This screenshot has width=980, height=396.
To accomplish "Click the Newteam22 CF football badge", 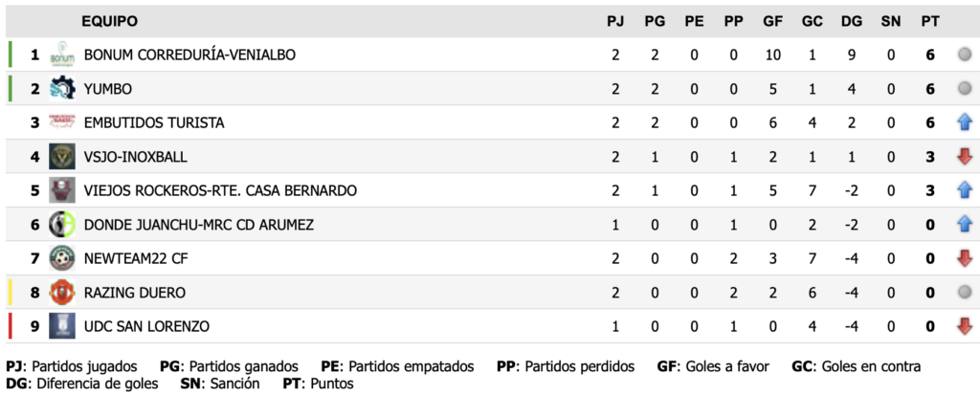I will [x=62, y=258].
